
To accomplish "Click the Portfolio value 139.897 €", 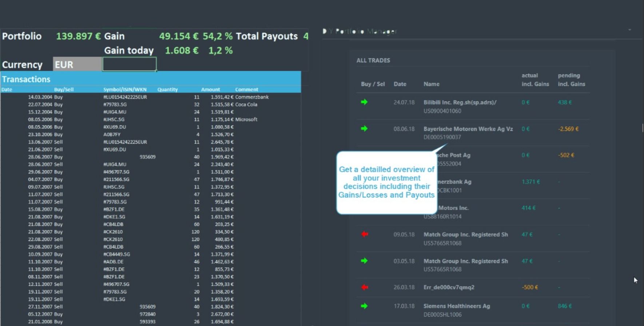I will pyautogui.click(x=78, y=36).
